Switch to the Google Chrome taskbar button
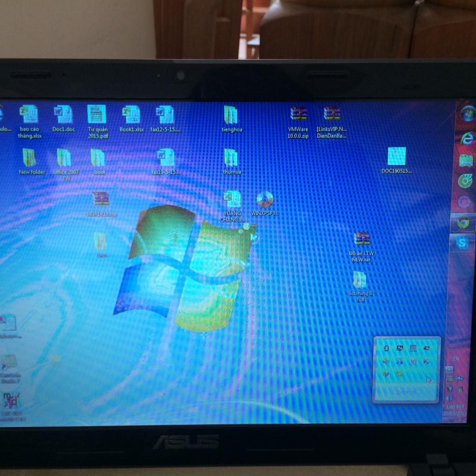This screenshot has height=476, width=476. pos(463,223)
